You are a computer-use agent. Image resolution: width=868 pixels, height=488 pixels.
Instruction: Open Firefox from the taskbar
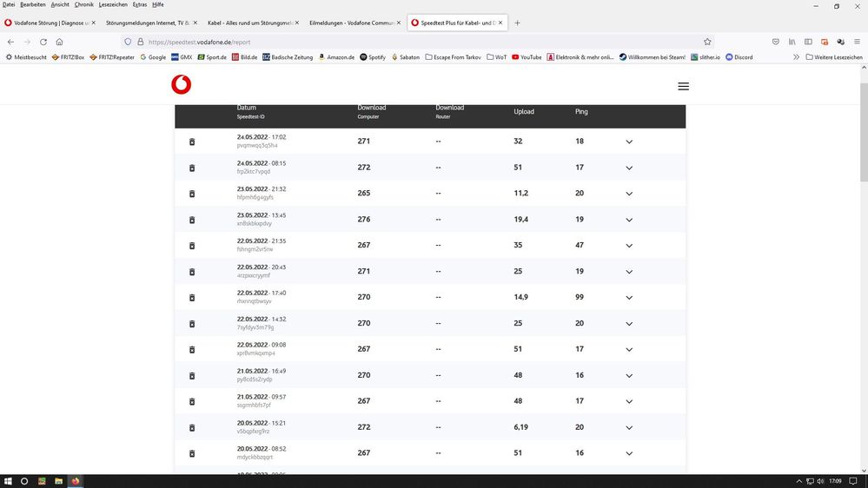click(76, 481)
